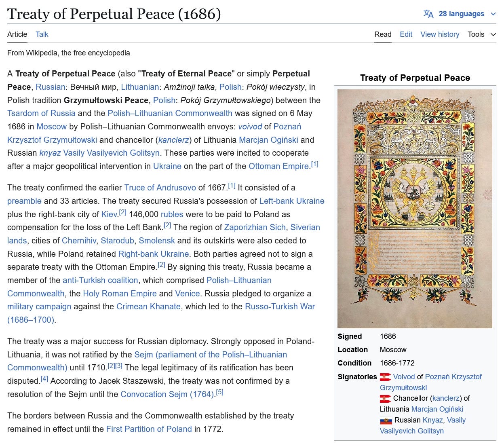The width and height of the screenshot is (504, 448).
Task: Open Marcjan Ogiński link in the intro
Action: click(x=268, y=140)
